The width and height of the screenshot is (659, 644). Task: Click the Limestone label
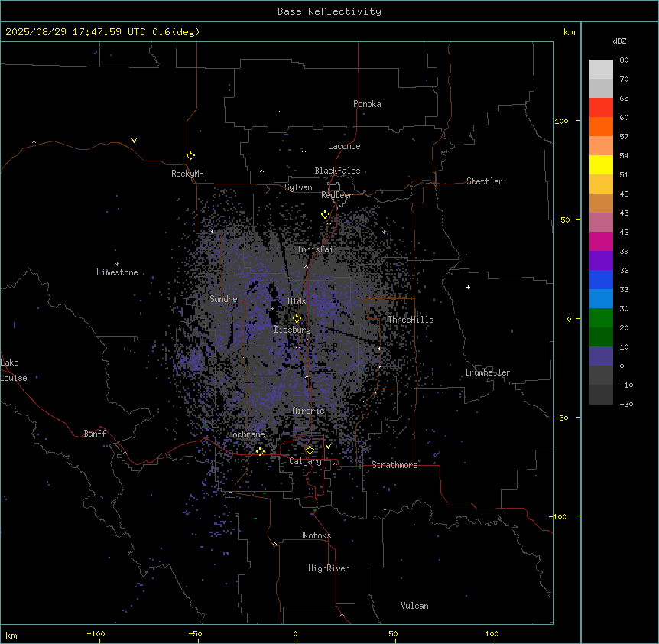pos(117,272)
